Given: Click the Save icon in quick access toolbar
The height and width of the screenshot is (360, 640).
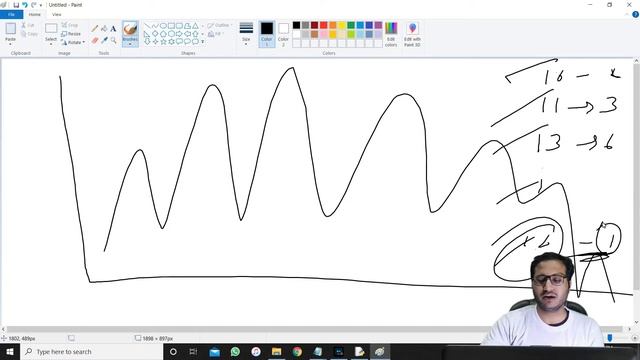Looking at the screenshot, I should click(16, 5).
